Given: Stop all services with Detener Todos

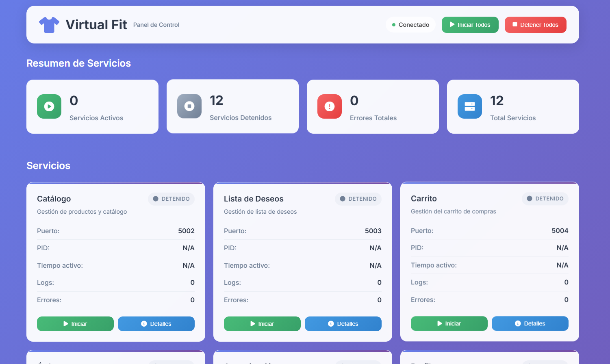Looking at the screenshot, I should coord(536,25).
